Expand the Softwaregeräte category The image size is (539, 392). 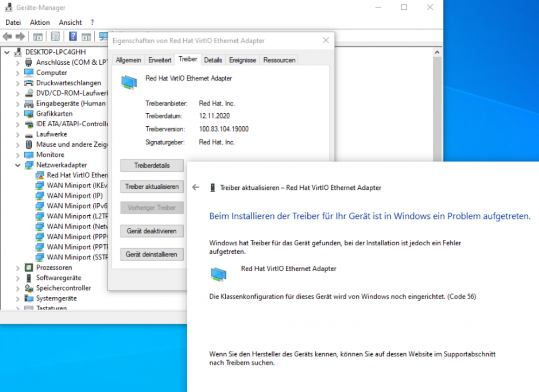(18, 278)
